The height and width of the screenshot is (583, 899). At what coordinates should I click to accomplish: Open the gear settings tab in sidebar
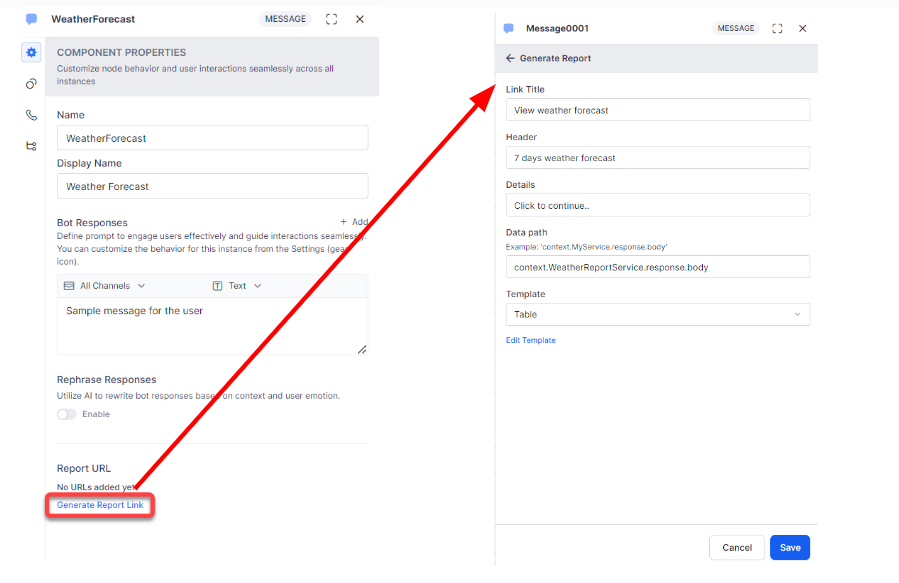31,52
